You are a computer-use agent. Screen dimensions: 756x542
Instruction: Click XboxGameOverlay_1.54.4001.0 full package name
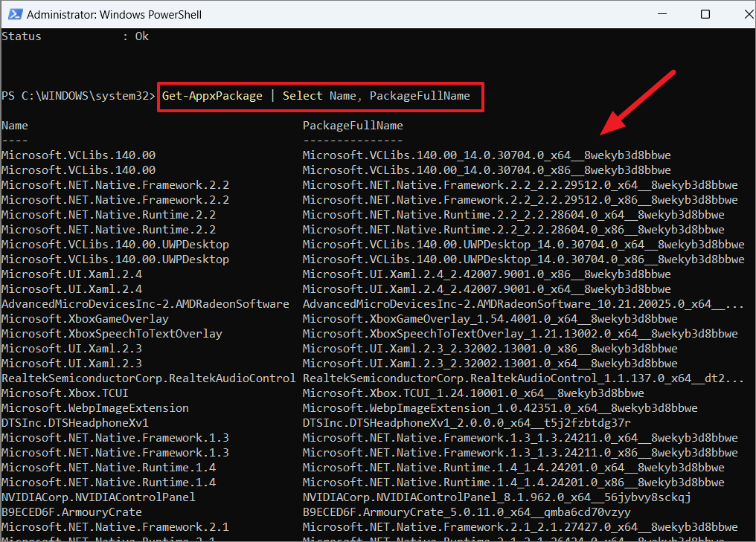490,319
